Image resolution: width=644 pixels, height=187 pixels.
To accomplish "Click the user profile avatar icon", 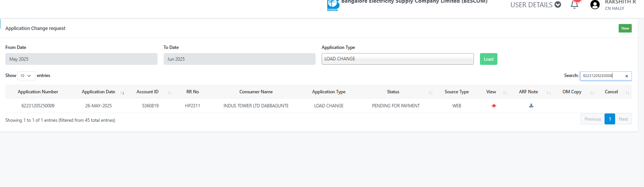I will [595, 5].
